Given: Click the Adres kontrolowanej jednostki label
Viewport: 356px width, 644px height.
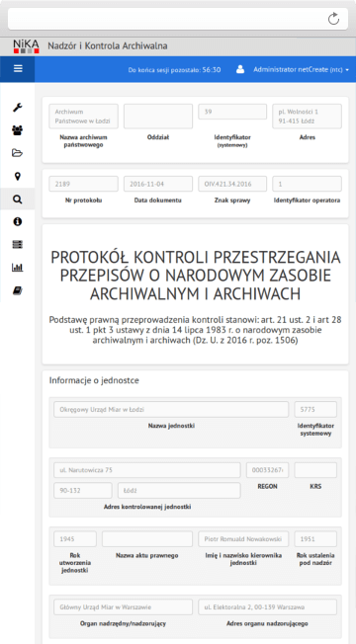Looking at the screenshot, I should click(x=147, y=507).
